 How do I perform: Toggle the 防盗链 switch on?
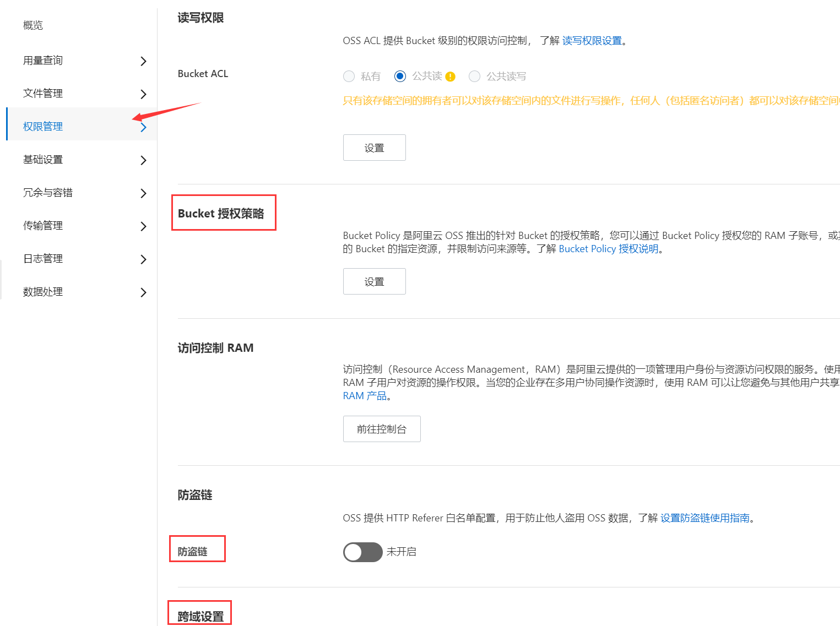(x=362, y=552)
